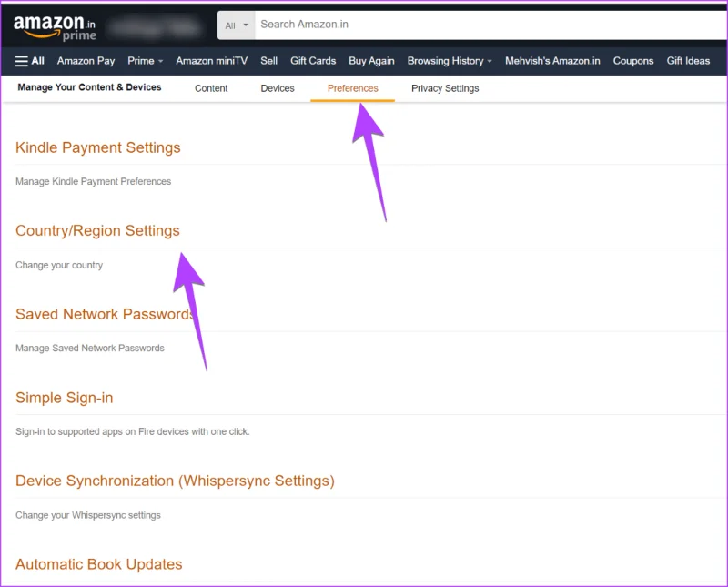Click the Amazon.in Prime logo
The height and width of the screenshot is (587, 728).
[55, 28]
